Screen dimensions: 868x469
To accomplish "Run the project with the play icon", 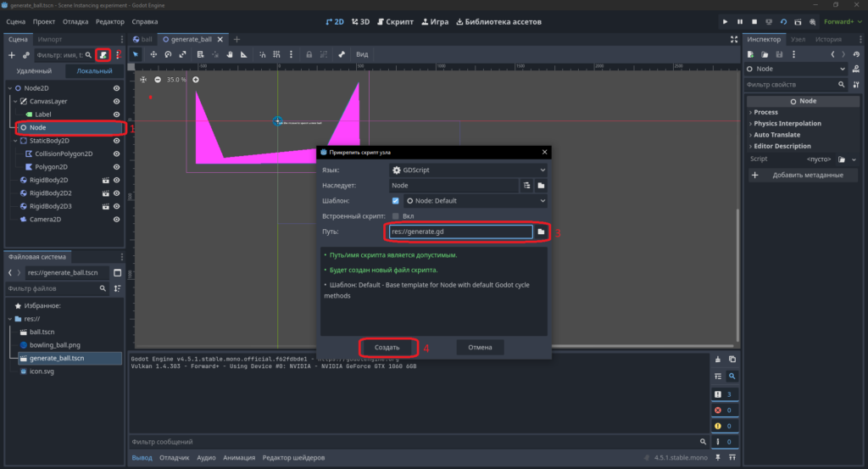I will pos(726,21).
